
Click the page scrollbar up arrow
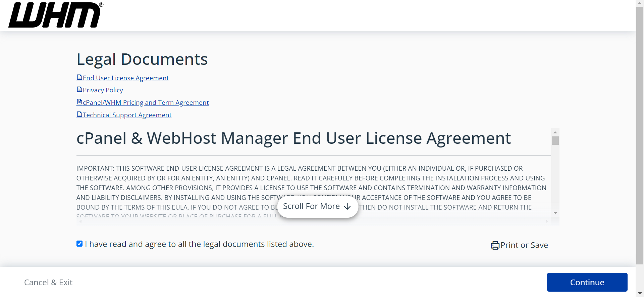point(640,3)
